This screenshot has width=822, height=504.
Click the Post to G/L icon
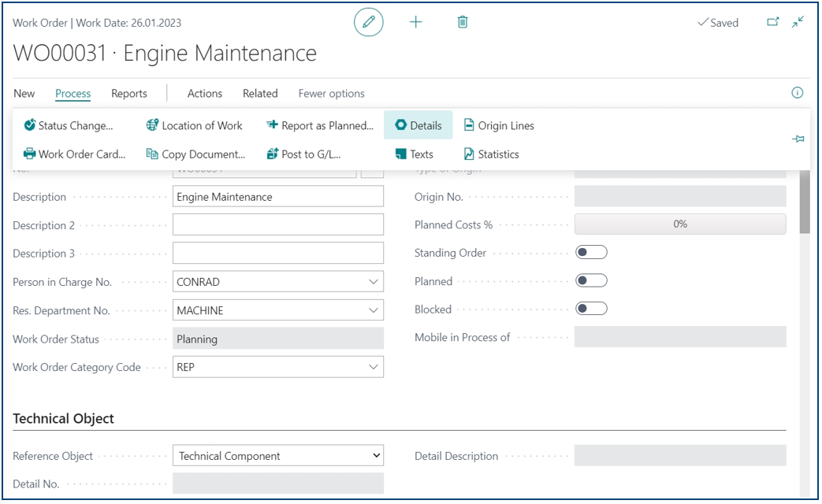pyautogui.click(x=272, y=154)
